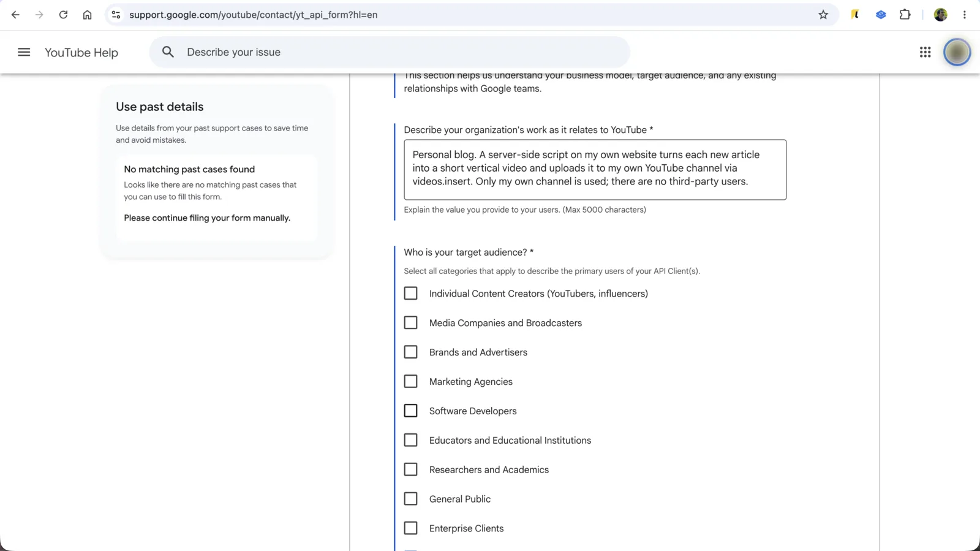Open the Google apps grid
Viewport: 980px width, 551px height.
point(925,52)
